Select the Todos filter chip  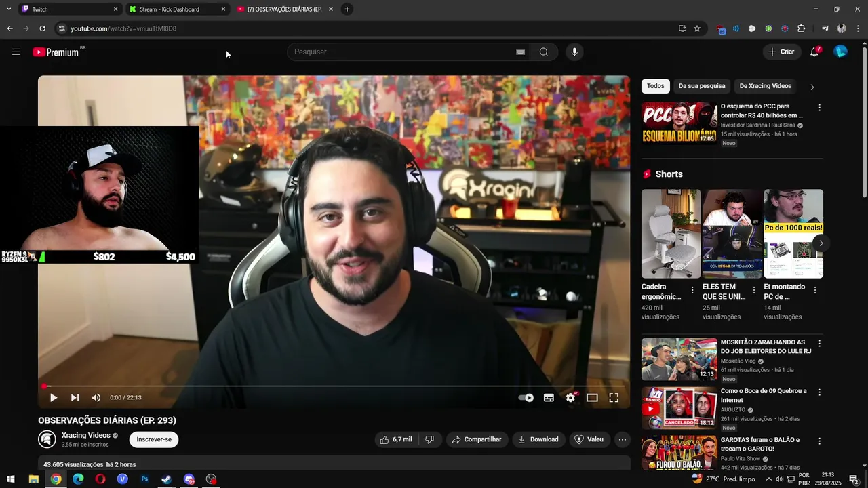pos(656,86)
